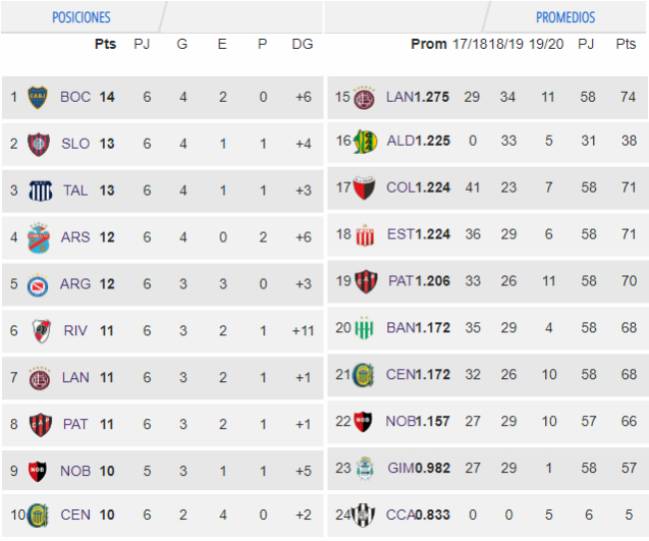The height and width of the screenshot is (541, 649).
Task: Click the Boca Juniors crest icon
Action: pyautogui.click(x=38, y=97)
